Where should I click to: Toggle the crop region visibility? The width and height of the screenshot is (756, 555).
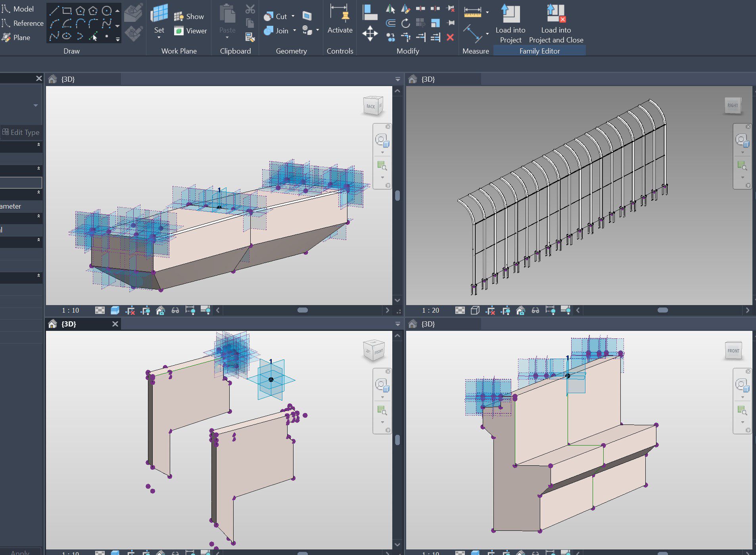(x=147, y=311)
